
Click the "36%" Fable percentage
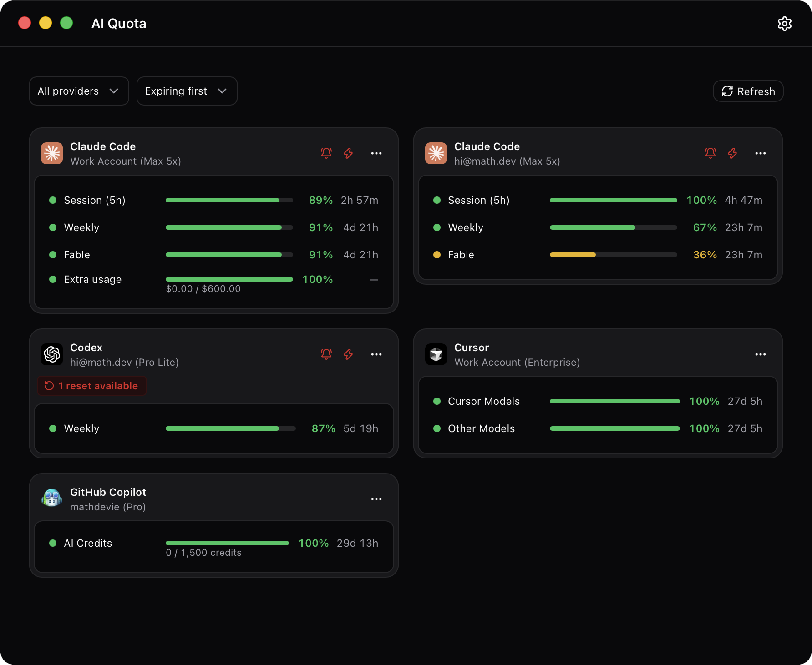pyautogui.click(x=705, y=255)
